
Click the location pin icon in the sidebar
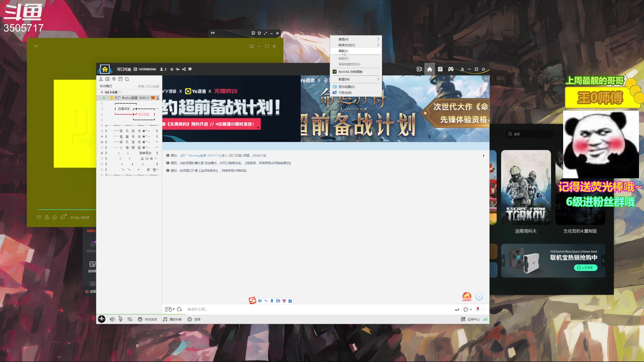pos(114,79)
